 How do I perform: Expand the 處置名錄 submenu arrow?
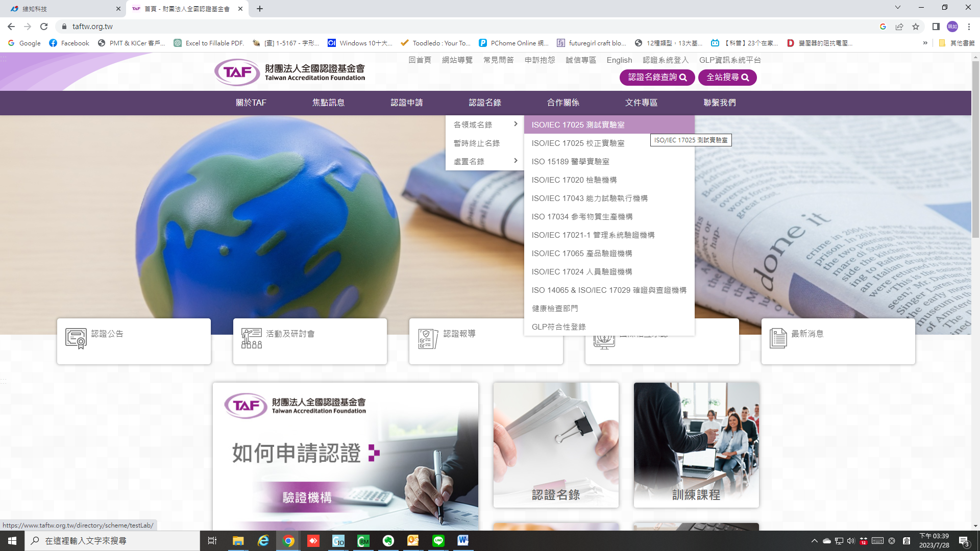pyautogui.click(x=516, y=161)
